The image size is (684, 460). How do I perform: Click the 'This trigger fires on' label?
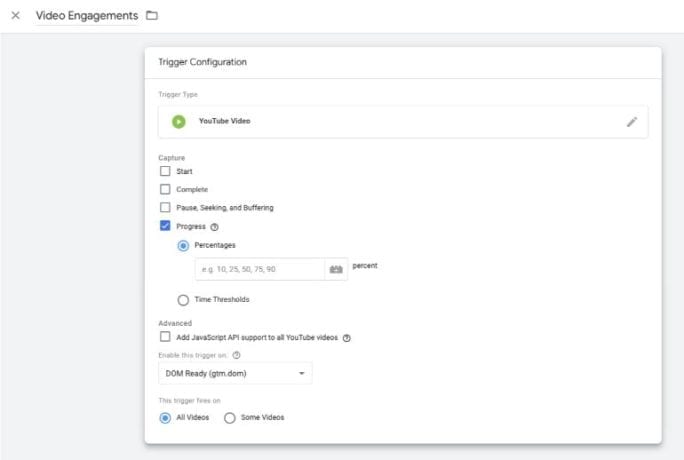click(189, 400)
